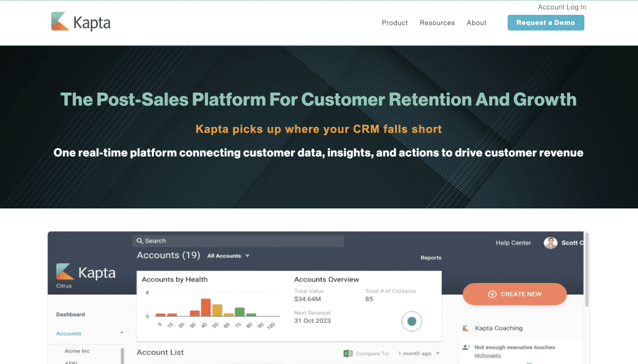Click the round teal indicator icon
This screenshot has width=638, height=364.
click(412, 321)
